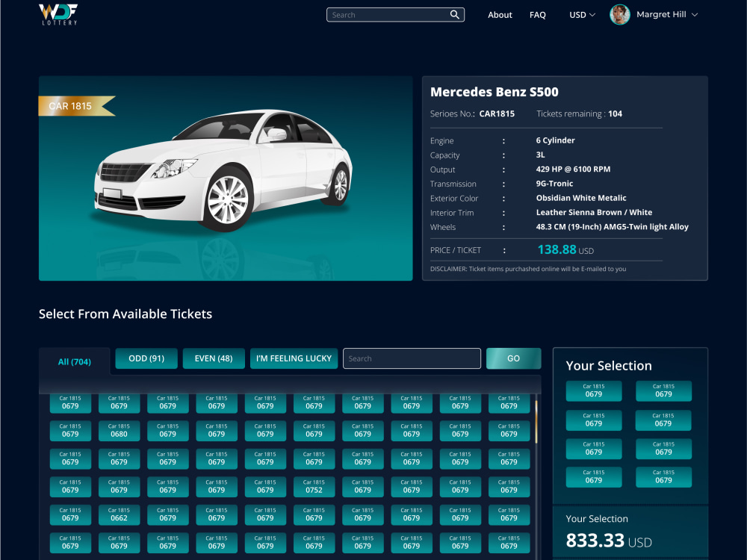Click the 6 Cylinder engine value

point(556,140)
